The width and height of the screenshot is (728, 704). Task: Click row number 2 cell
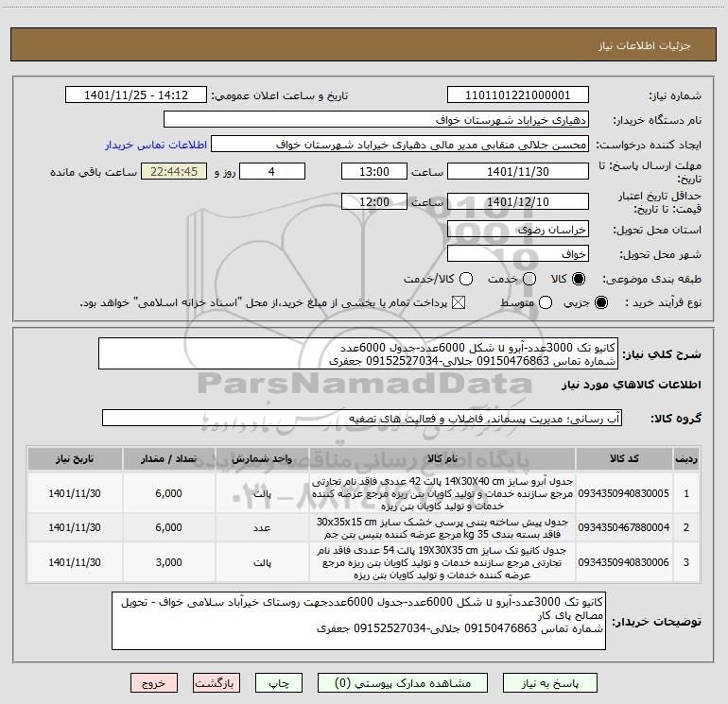tap(685, 527)
